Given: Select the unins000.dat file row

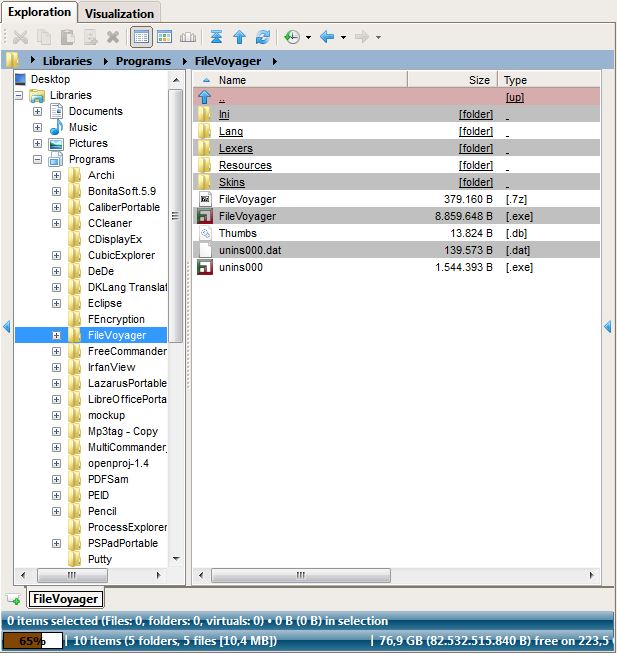Looking at the screenshot, I should 396,250.
